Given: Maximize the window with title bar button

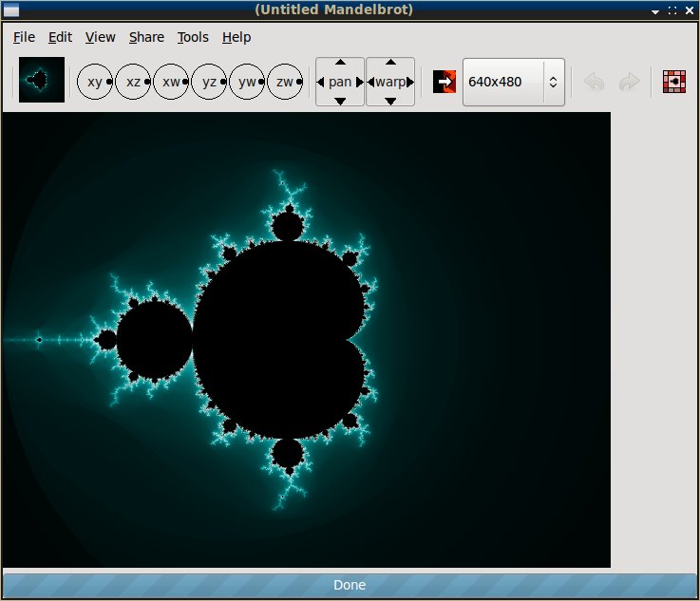Looking at the screenshot, I should click(x=672, y=10).
